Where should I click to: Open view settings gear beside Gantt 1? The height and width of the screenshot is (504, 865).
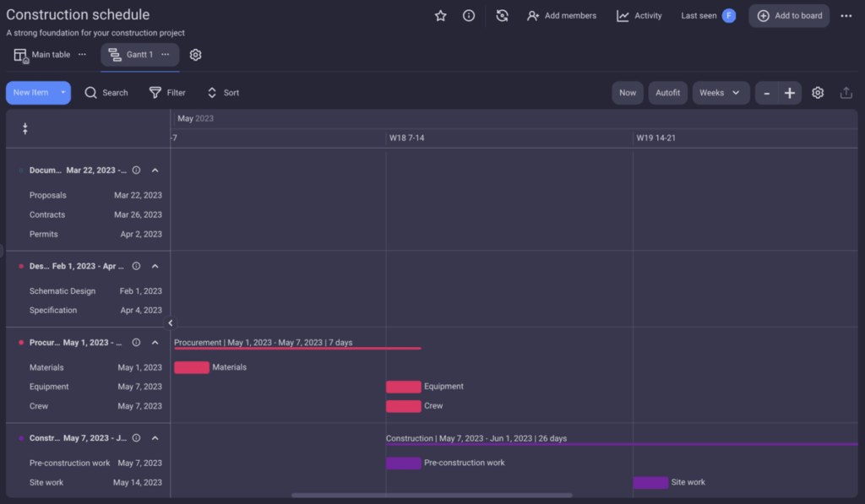195,55
